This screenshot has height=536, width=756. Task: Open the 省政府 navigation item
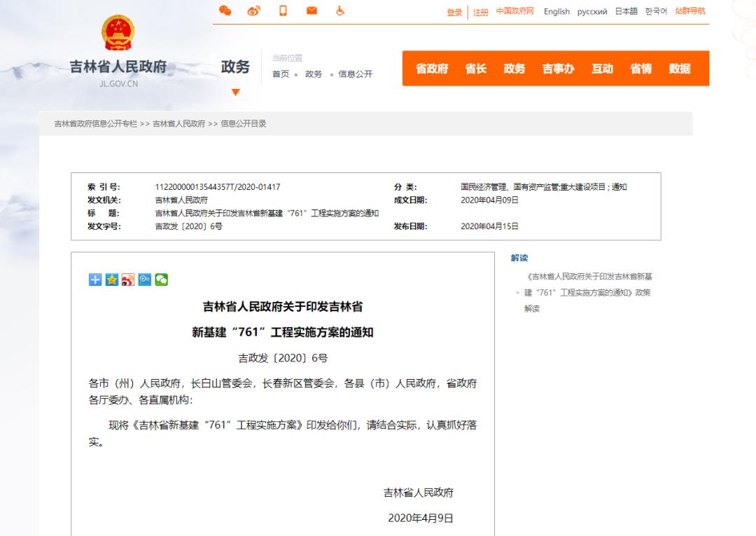[432, 69]
